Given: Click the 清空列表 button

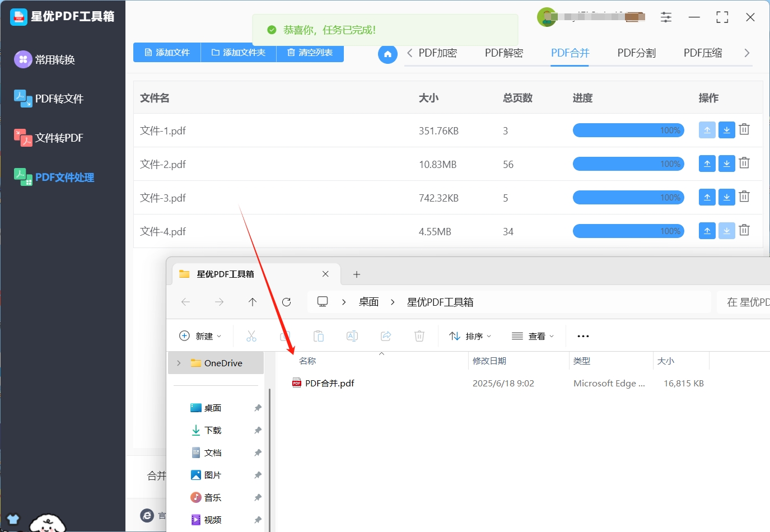Looking at the screenshot, I should coord(310,53).
